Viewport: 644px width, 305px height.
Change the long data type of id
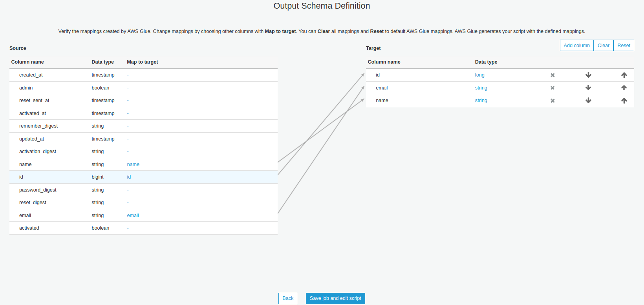tap(479, 75)
